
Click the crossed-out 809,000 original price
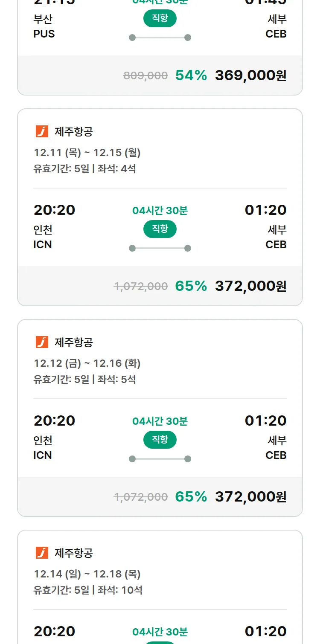(x=145, y=76)
